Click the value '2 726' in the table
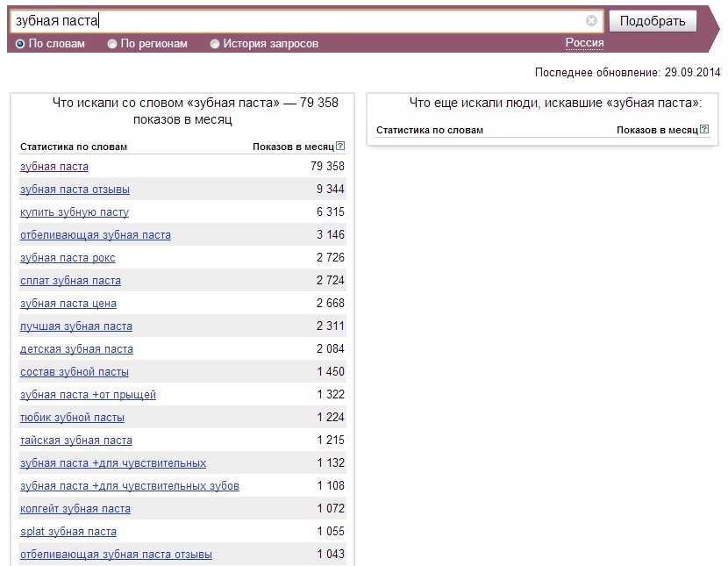 coord(331,257)
